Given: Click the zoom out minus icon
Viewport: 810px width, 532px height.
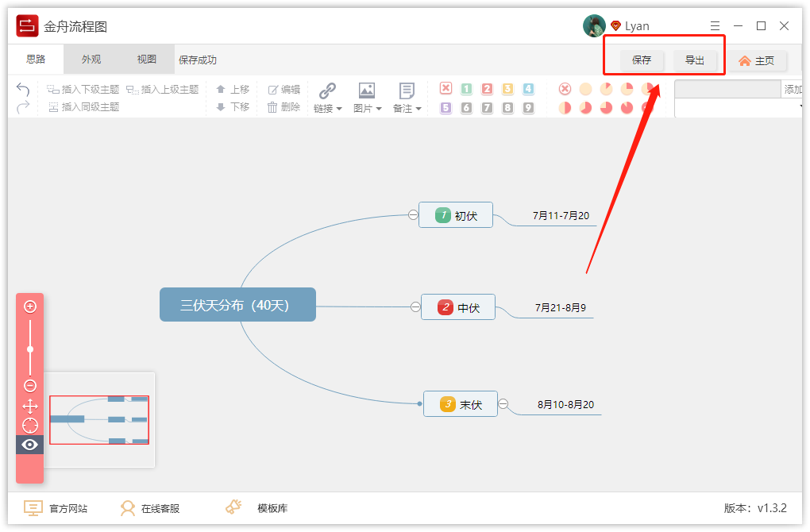Looking at the screenshot, I should (x=30, y=386).
